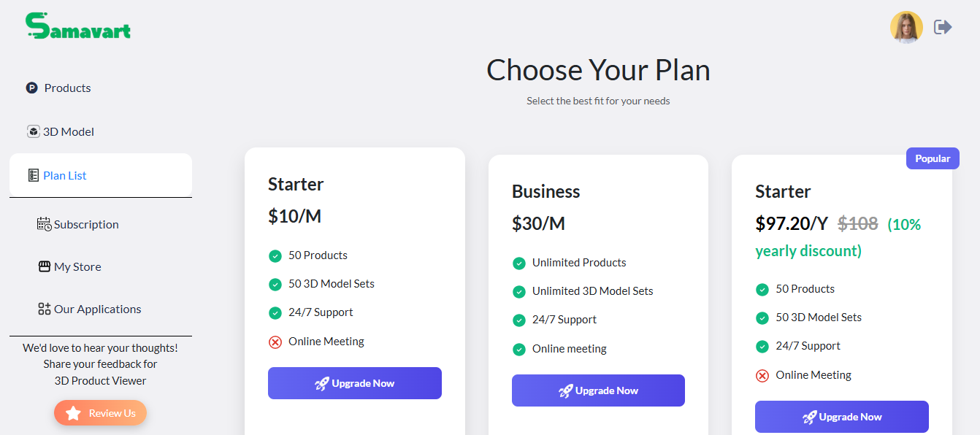Screen dimensions: 980x435
Task: Upgrade to the $10/M Starter plan
Action: (355, 383)
